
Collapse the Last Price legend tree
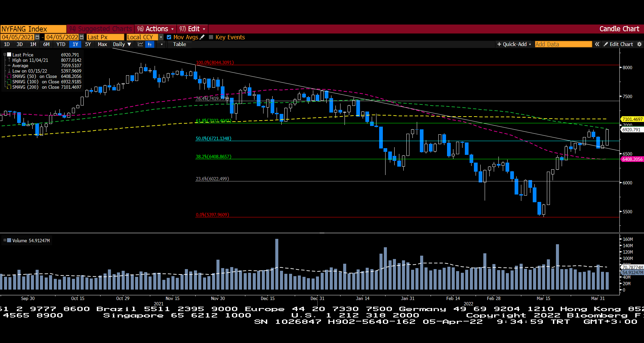tap(5, 54)
